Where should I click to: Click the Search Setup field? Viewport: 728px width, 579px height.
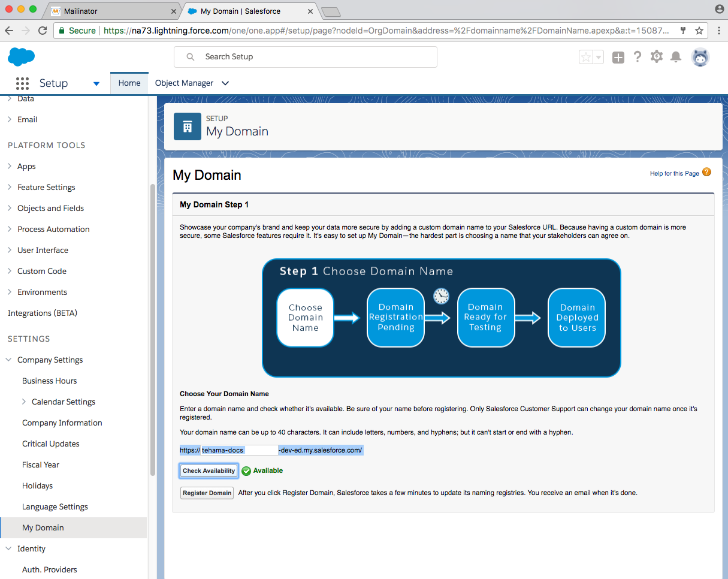coord(306,57)
